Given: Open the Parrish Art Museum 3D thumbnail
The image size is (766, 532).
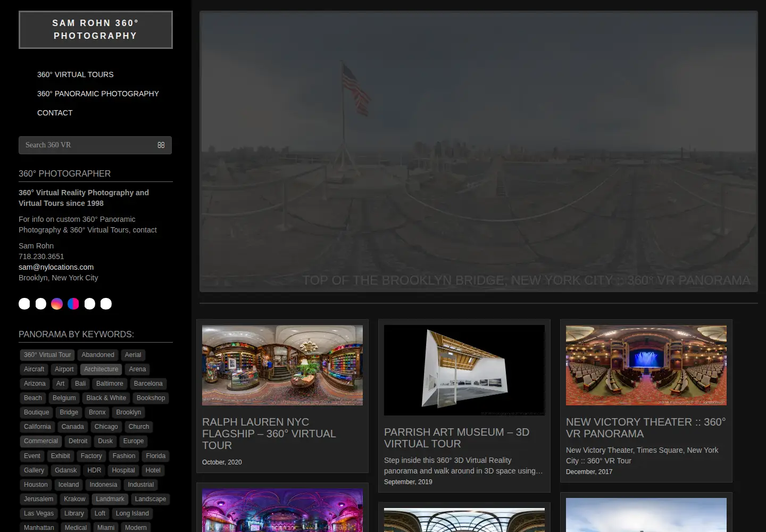Looking at the screenshot, I should (464, 370).
